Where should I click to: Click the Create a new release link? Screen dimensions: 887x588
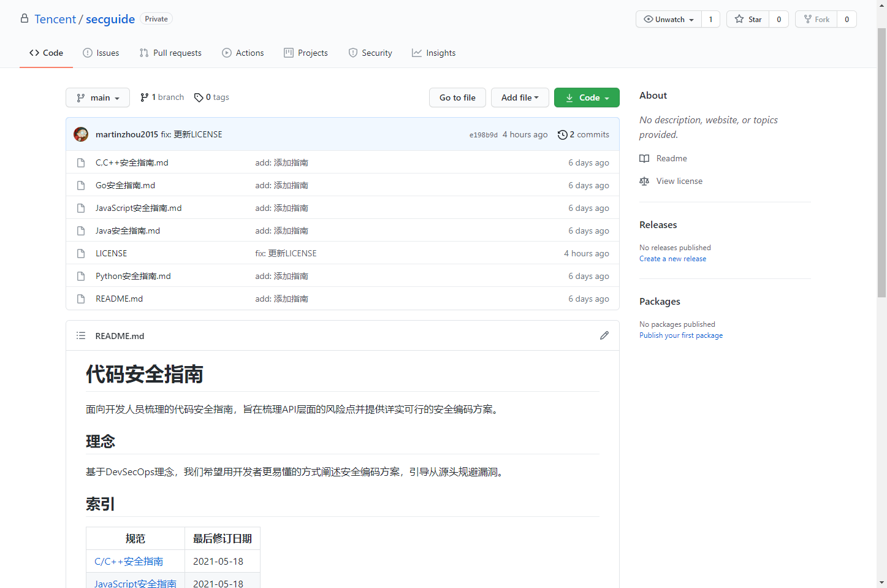(x=672, y=259)
